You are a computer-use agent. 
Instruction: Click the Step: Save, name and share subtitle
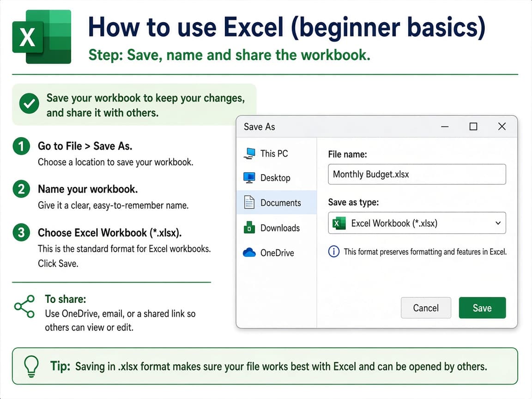230,55
